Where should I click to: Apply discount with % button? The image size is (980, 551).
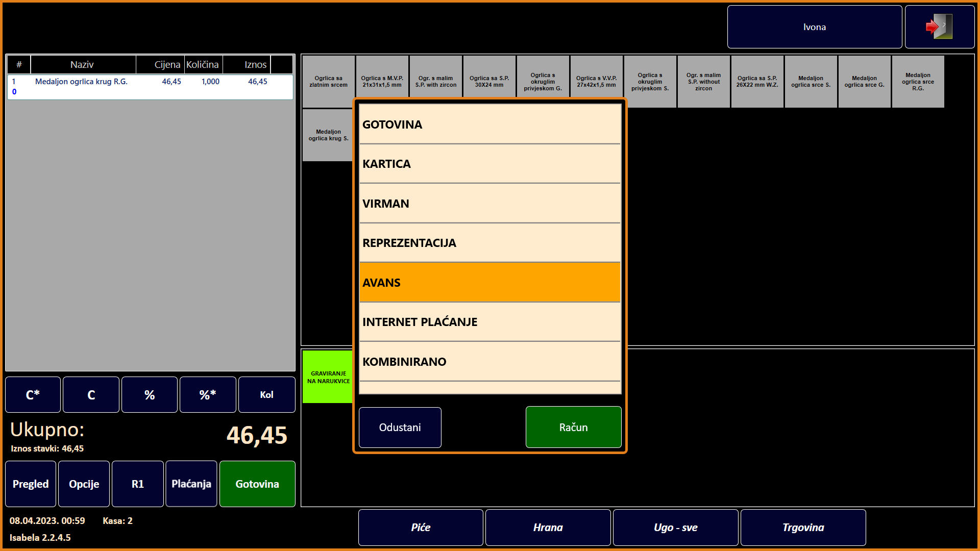click(150, 395)
